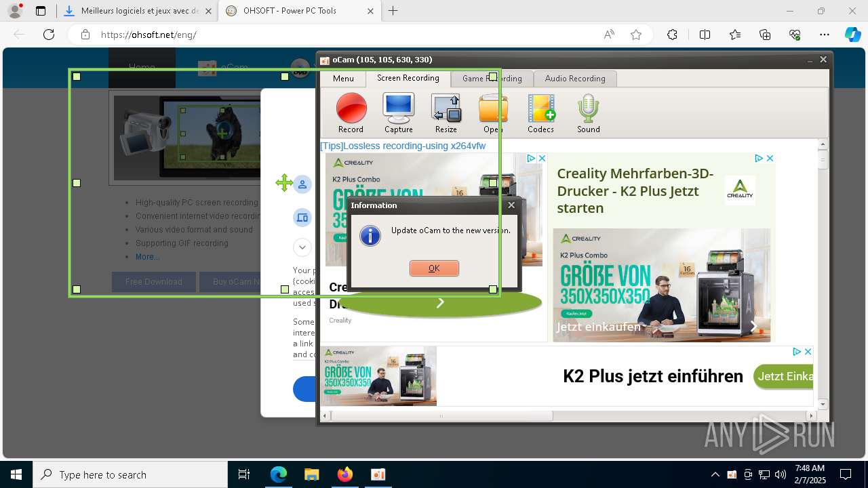Click the Free Download button on webpage
868x488 pixels.
154,282
